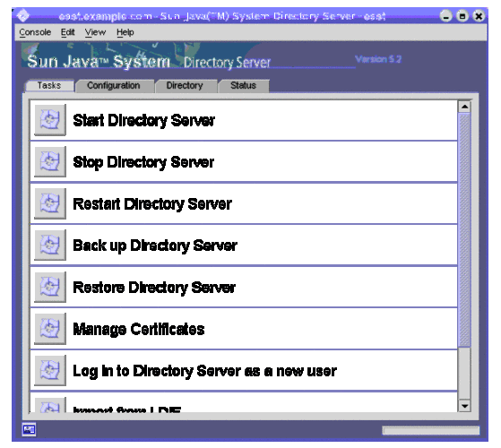Viewport: 501px width, 448px height.
Task: Click the Manage Certificates task icon
Action: click(x=50, y=329)
